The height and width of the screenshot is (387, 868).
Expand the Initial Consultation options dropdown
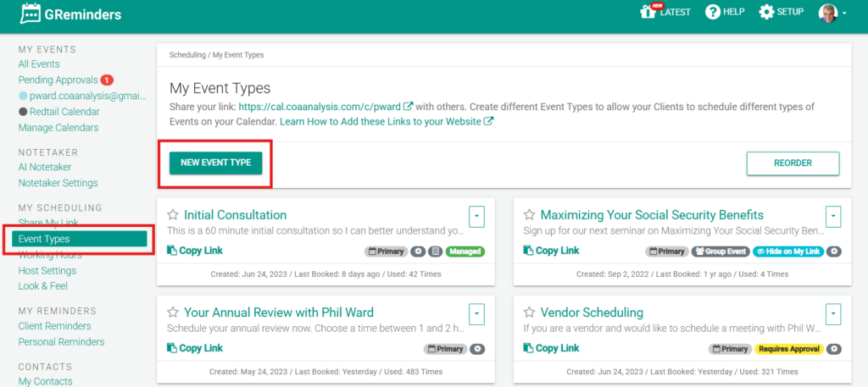point(477,216)
